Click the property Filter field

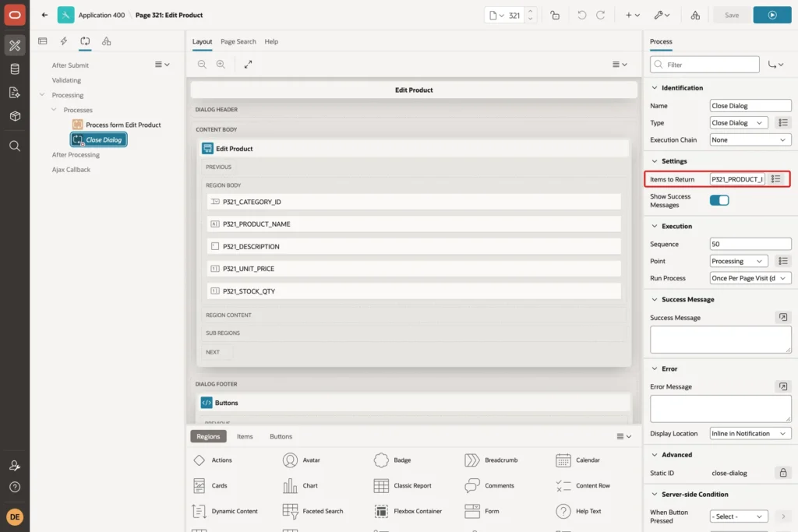(x=704, y=65)
